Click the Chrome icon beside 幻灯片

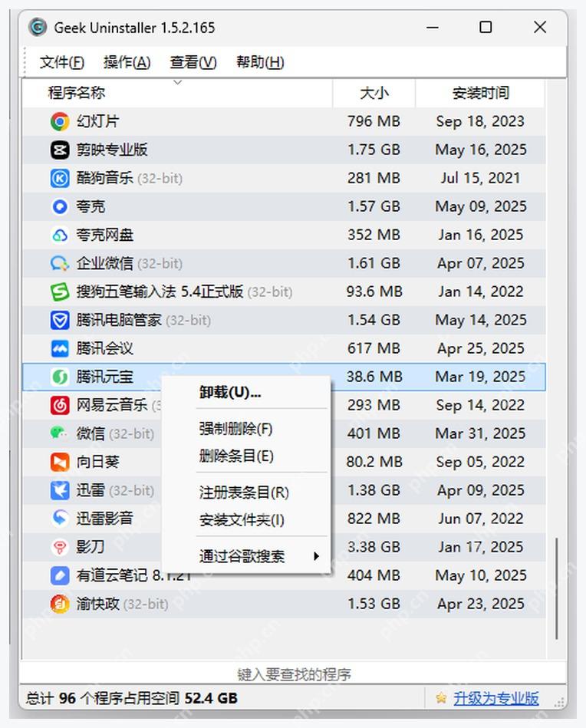[60, 122]
